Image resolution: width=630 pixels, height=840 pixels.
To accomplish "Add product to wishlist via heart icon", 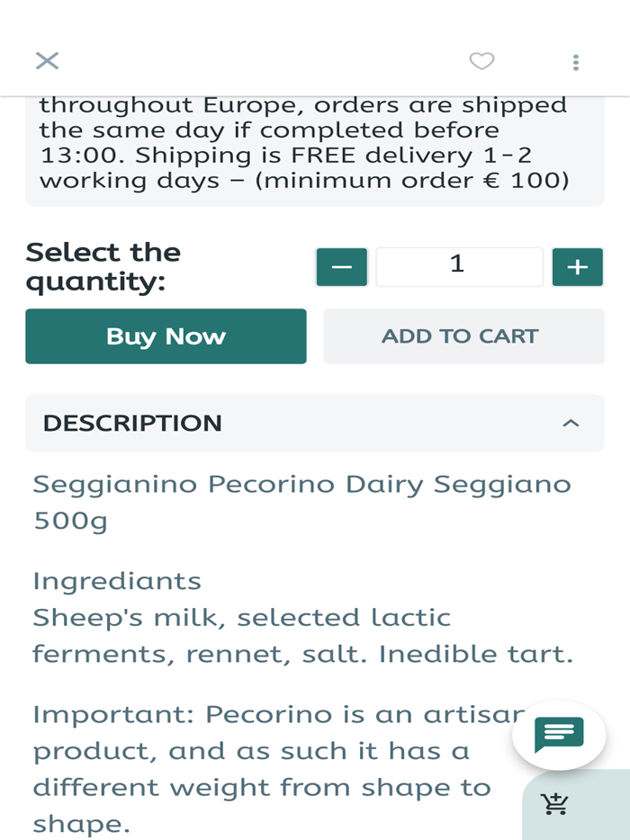I will 481,61.
